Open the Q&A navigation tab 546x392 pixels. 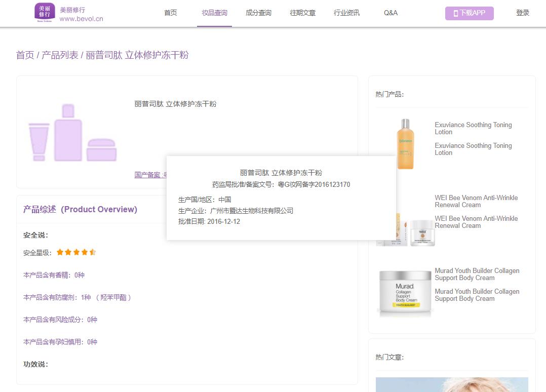[391, 13]
